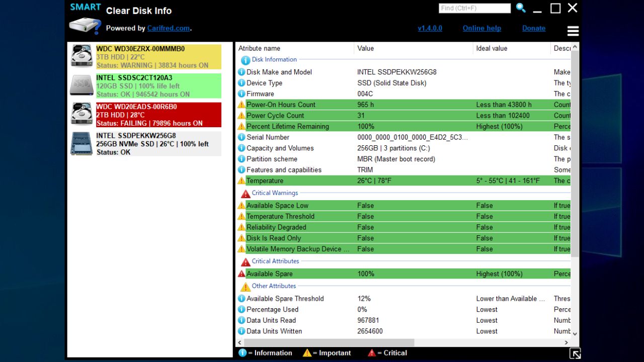Click the SSDPEKKW256G8 NVMe drive icon

pos(82,143)
